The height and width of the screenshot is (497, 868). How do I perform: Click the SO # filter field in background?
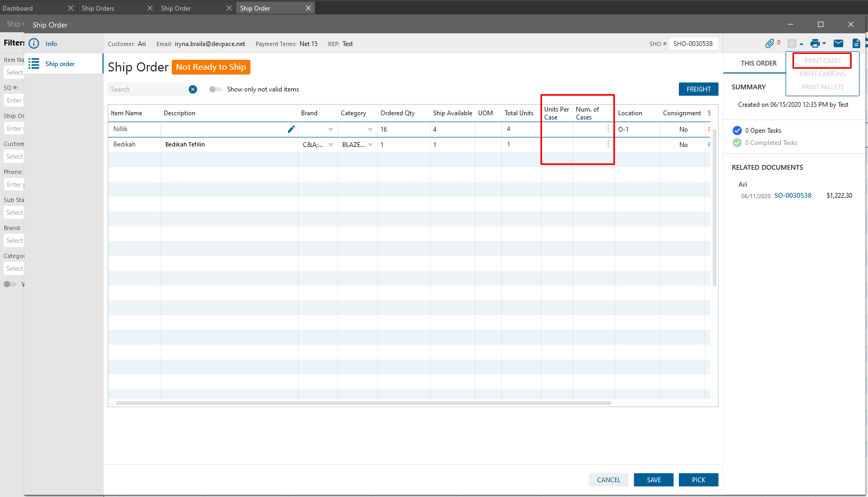pos(14,100)
